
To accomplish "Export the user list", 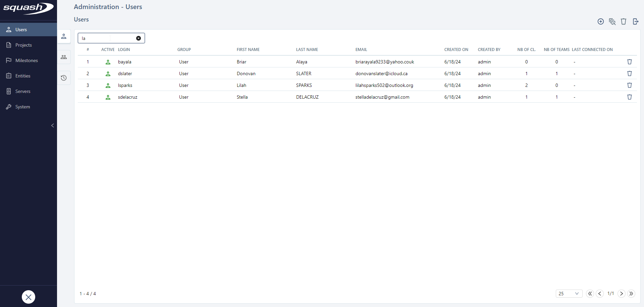I will coord(636,21).
